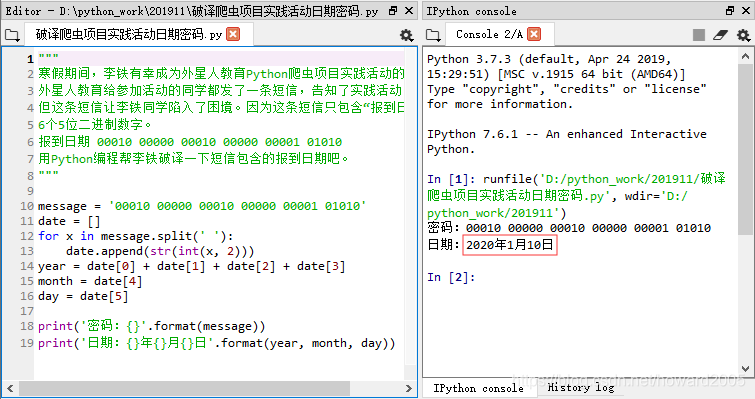Stop the current command in console

699,35
